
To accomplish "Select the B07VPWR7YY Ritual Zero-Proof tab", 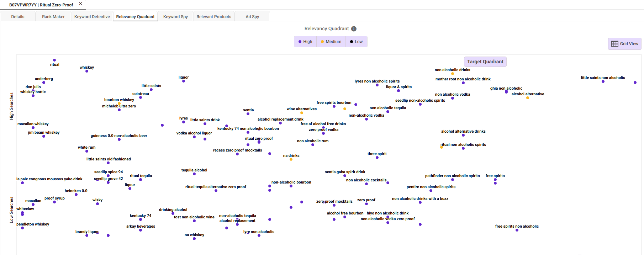I will (x=41, y=5).
